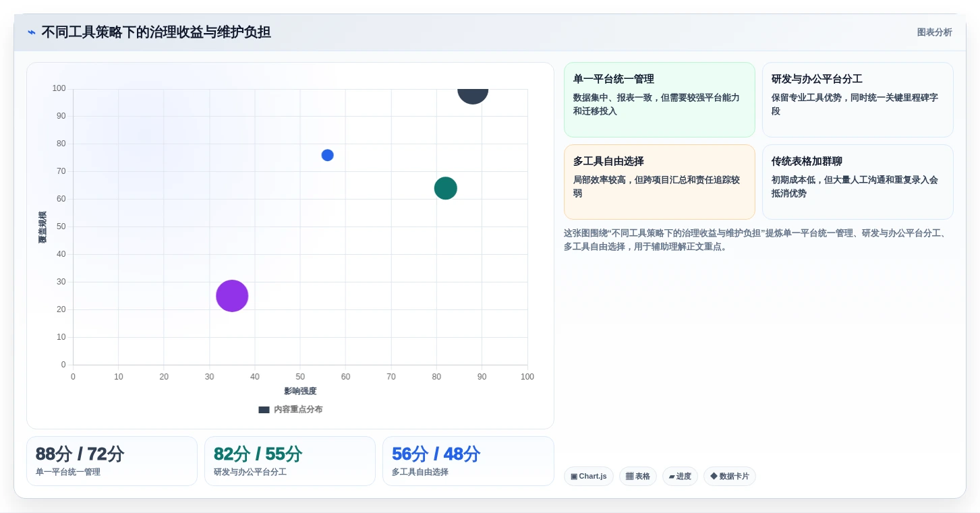Image resolution: width=980 pixels, height=513 pixels.
Task: Click the Chart.js tag chip
Action: pos(588,477)
